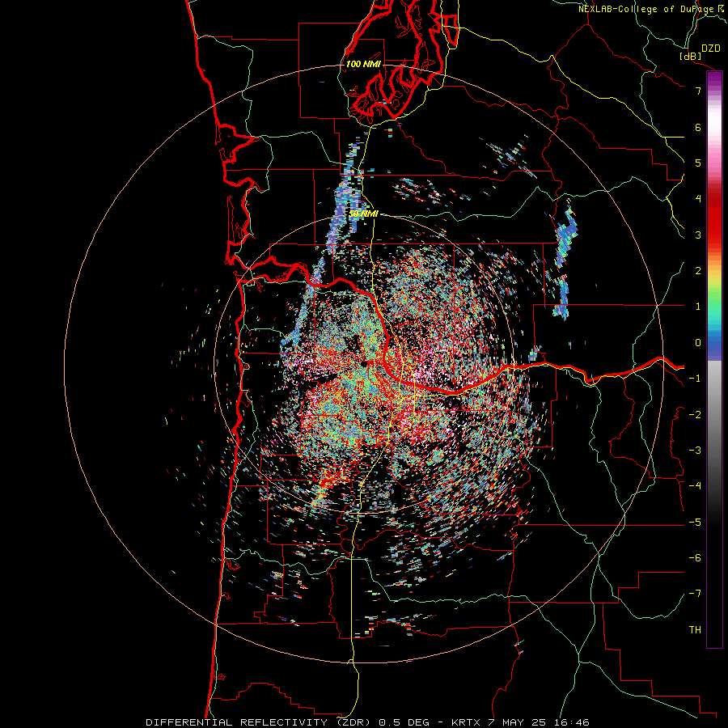The height and width of the screenshot is (728, 728).
Task: Click the -3 value on the color scale
Action: tap(695, 451)
